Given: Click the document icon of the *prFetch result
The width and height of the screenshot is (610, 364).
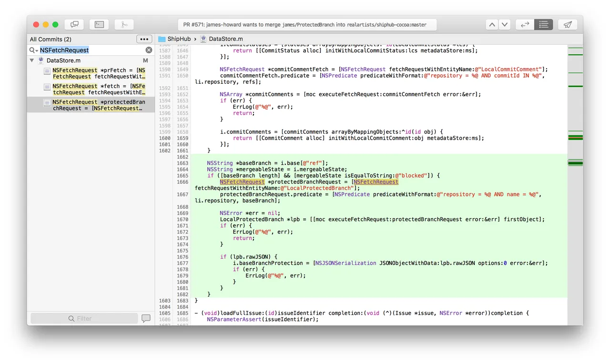Looking at the screenshot, I should tap(47, 71).
